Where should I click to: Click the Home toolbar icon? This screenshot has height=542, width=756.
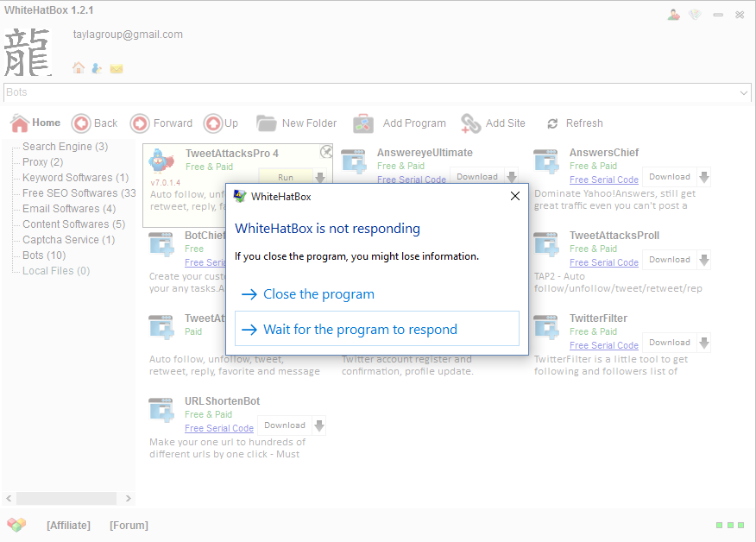pyautogui.click(x=19, y=123)
